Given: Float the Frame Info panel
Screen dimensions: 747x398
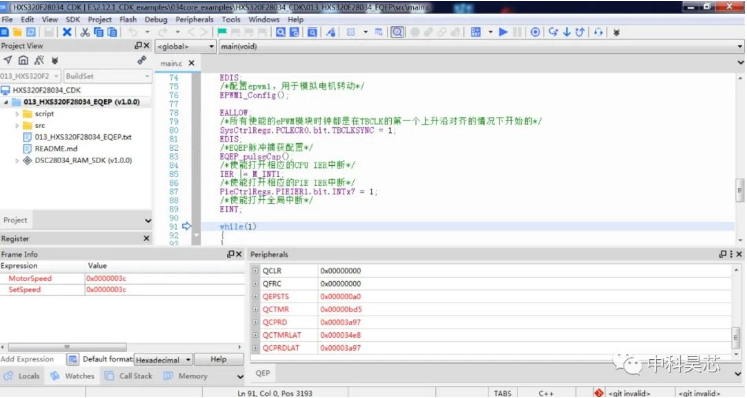Looking at the screenshot, I should point(231,254).
